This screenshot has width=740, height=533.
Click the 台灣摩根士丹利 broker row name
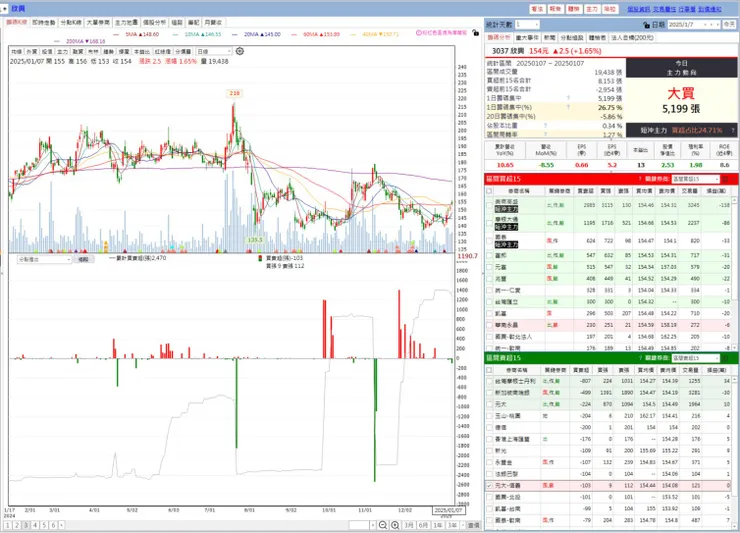pos(515,381)
